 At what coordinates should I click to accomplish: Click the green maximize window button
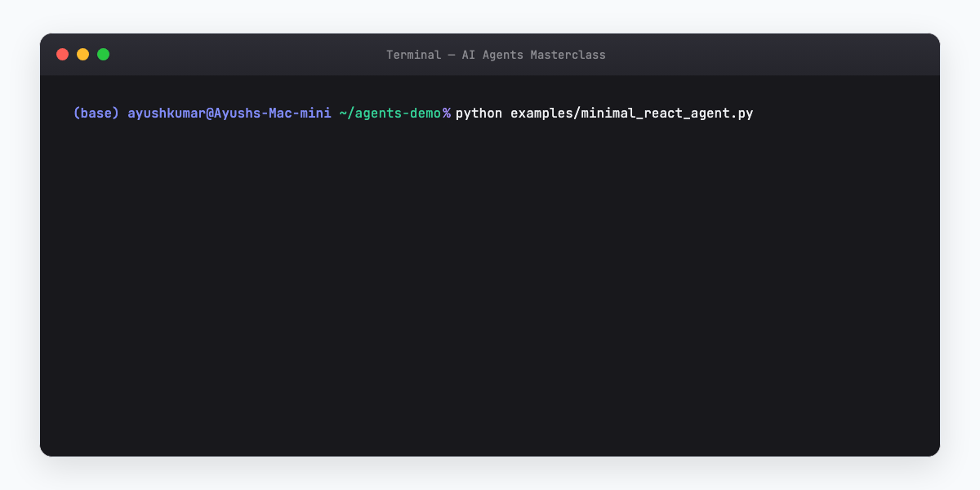click(x=103, y=55)
